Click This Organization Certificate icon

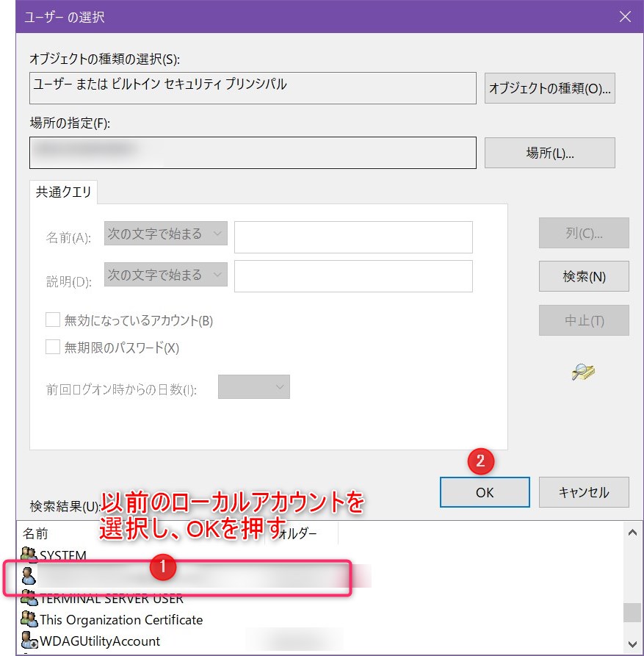(x=29, y=619)
